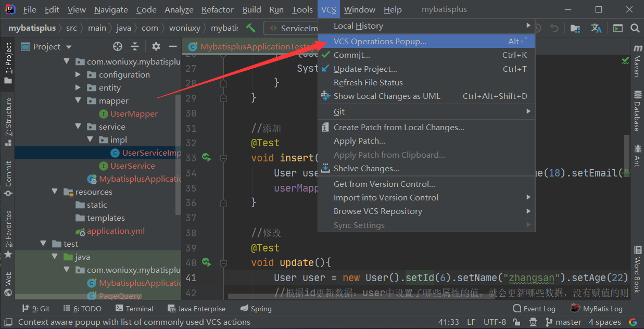
Task: Select application.yml in the project tree
Action: point(116,231)
